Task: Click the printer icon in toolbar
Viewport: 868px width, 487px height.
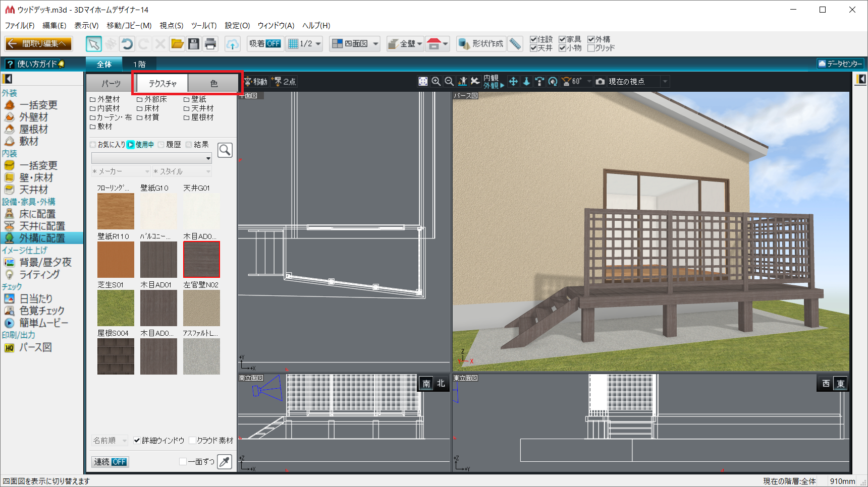Action: (210, 44)
